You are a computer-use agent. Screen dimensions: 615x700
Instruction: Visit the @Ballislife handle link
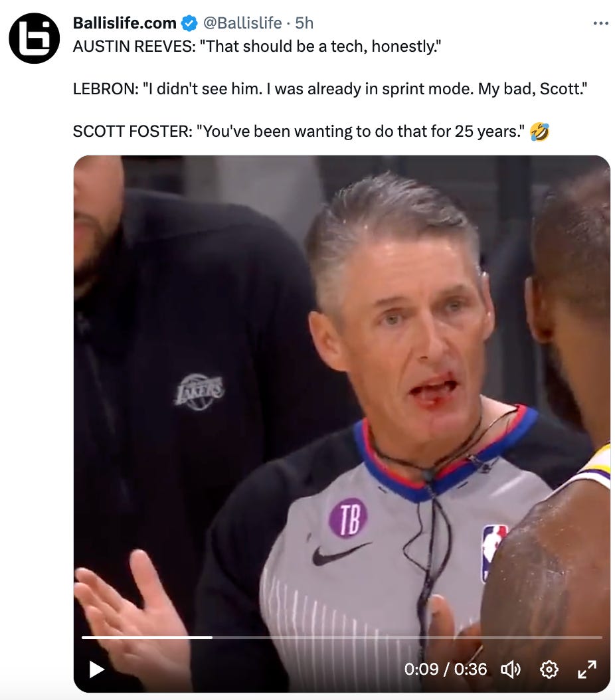pyautogui.click(x=242, y=23)
